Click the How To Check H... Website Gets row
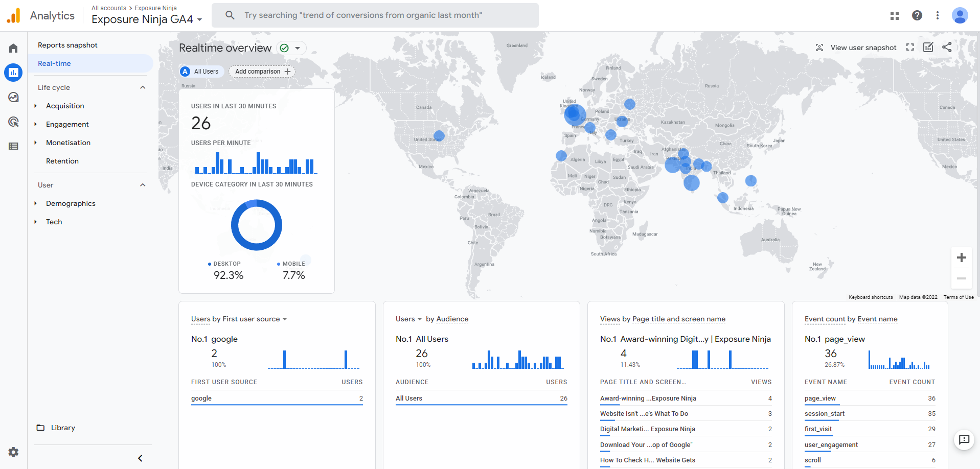Image resolution: width=980 pixels, height=469 pixels. coord(686,460)
